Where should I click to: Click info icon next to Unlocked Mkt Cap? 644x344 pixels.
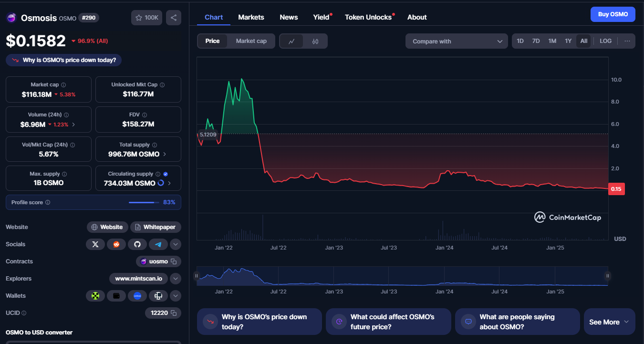(162, 84)
